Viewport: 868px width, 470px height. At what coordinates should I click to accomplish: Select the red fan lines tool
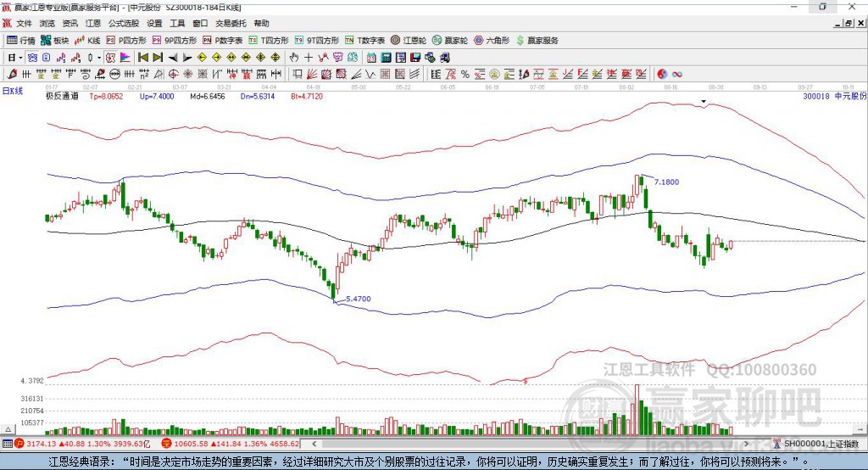pyautogui.click(x=312, y=75)
